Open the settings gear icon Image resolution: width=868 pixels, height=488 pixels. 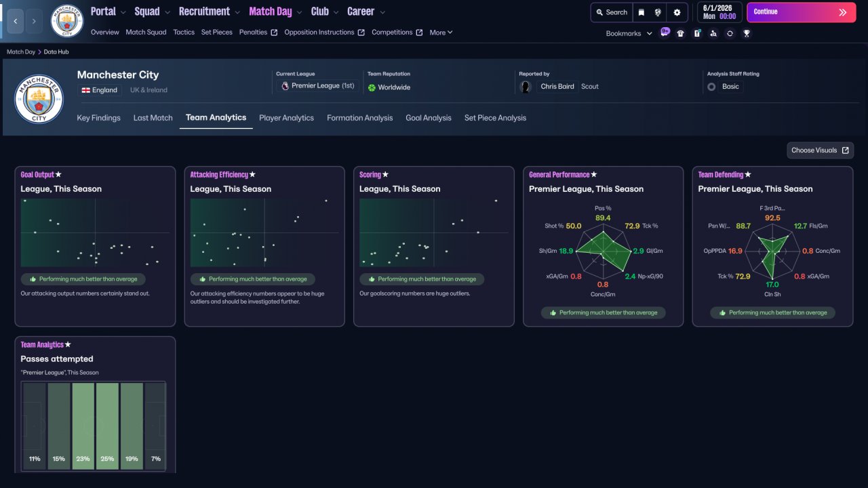coord(677,12)
